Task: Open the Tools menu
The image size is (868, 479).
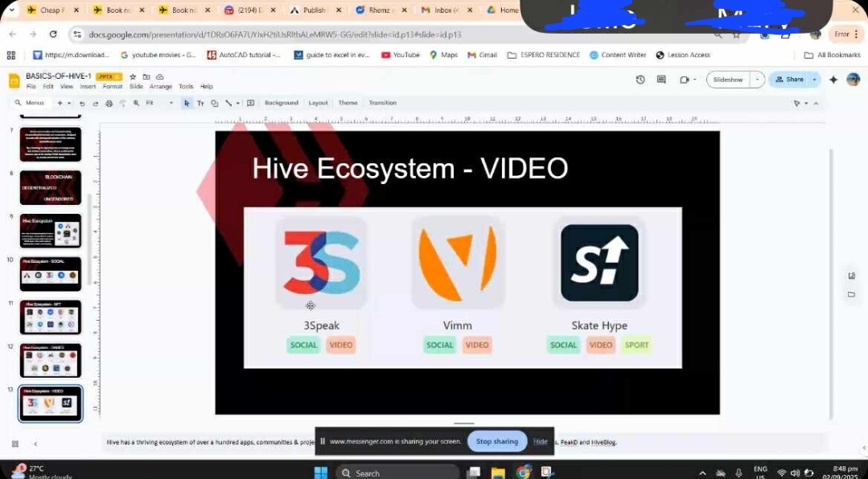Action: [x=186, y=87]
